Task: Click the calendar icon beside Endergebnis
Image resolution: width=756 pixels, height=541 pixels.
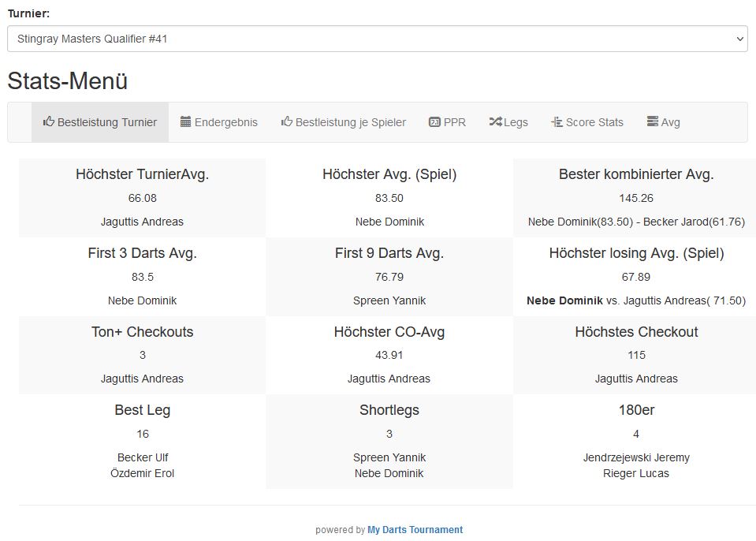Action: tap(186, 122)
